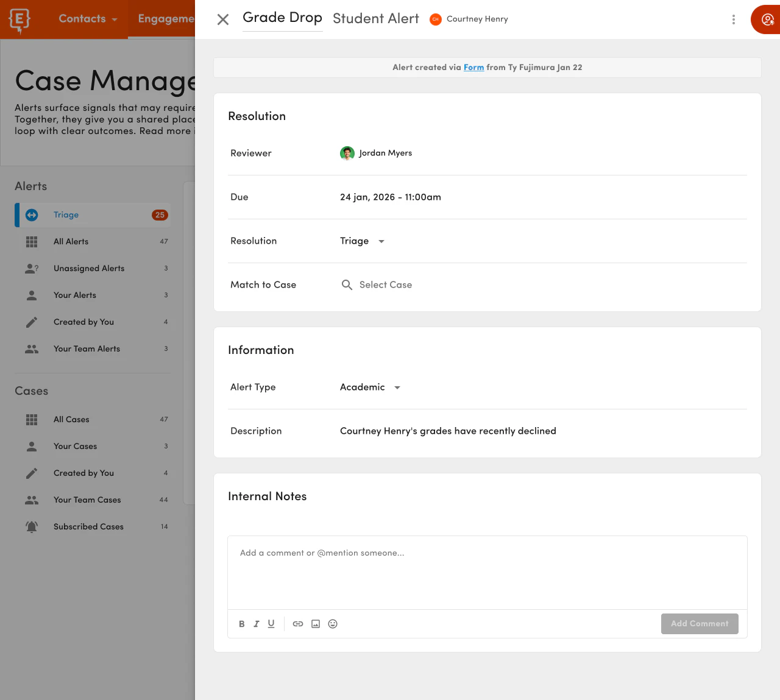Click the Subscribed Cases bell icon
Viewport: 780px width, 700px height.
point(32,527)
